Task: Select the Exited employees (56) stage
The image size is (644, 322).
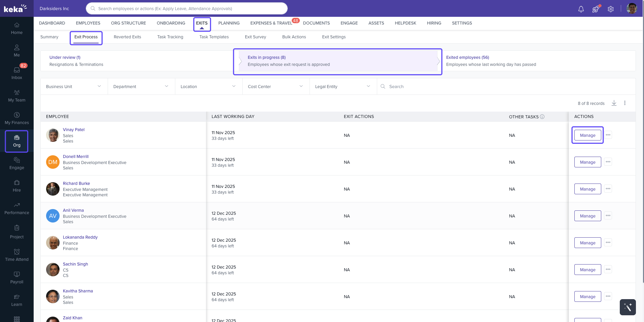Action: click(x=467, y=57)
